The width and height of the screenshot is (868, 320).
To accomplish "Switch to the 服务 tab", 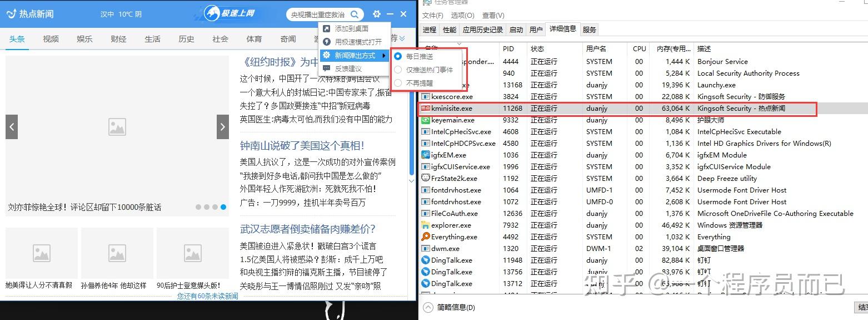I will tap(590, 30).
